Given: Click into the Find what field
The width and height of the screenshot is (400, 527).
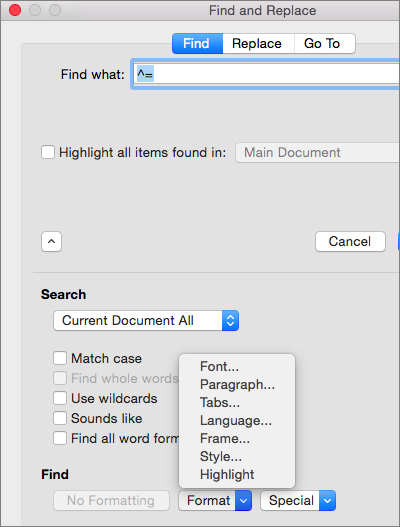Looking at the screenshot, I should 267,74.
